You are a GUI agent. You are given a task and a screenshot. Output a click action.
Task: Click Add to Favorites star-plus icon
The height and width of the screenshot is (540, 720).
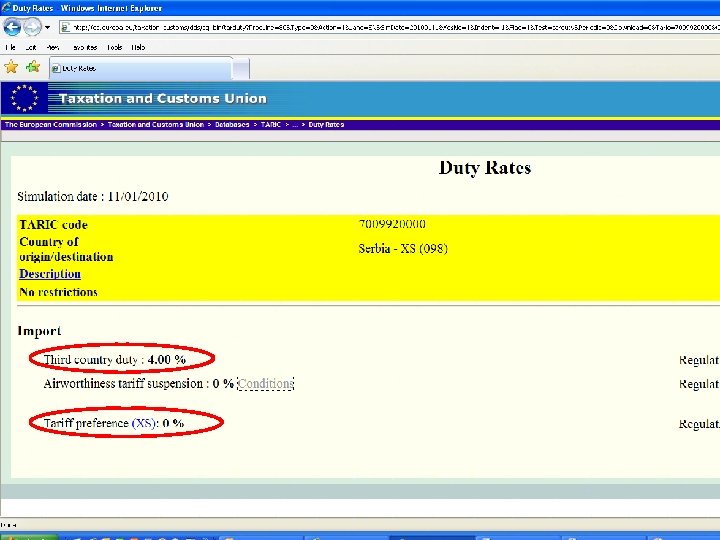pyautogui.click(x=33, y=67)
